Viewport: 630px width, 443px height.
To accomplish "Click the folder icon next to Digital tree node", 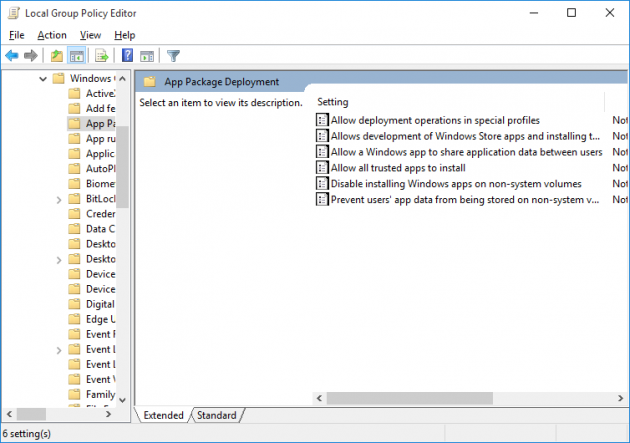I will click(x=74, y=304).
